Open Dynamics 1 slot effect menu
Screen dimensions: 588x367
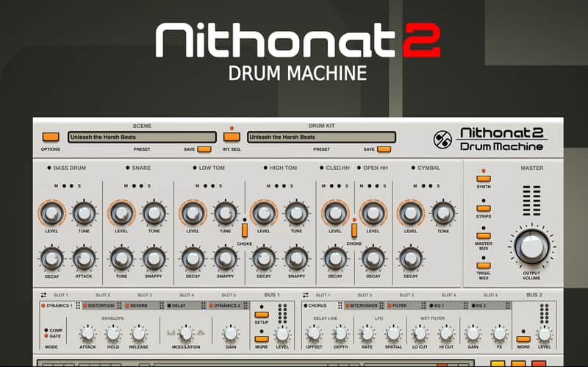coord(78,306)
